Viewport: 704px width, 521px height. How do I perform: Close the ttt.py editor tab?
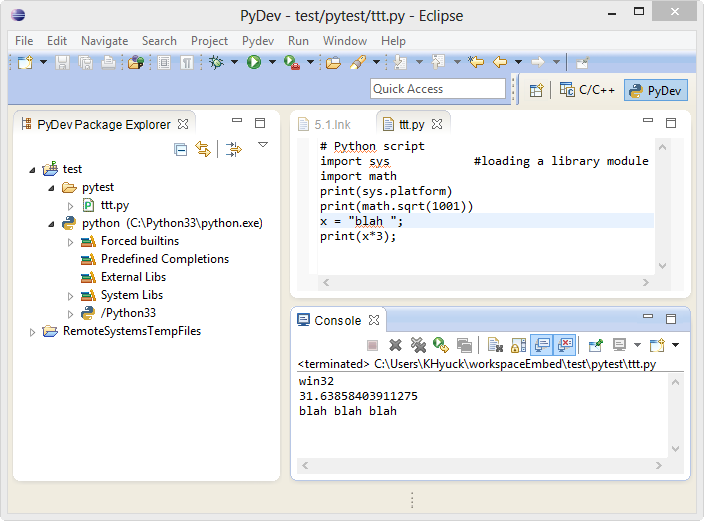point(437,124)
